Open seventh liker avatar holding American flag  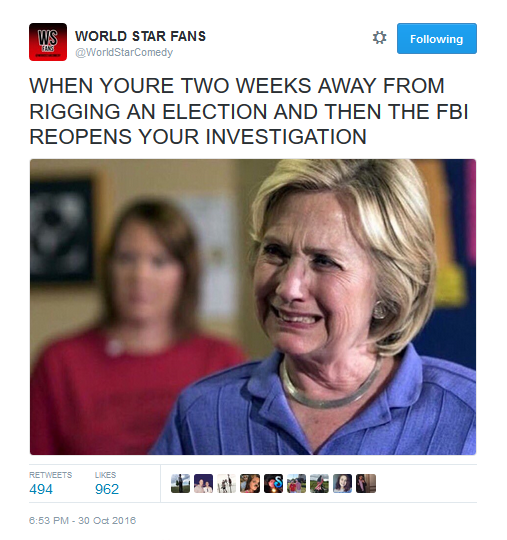(320, 484)
